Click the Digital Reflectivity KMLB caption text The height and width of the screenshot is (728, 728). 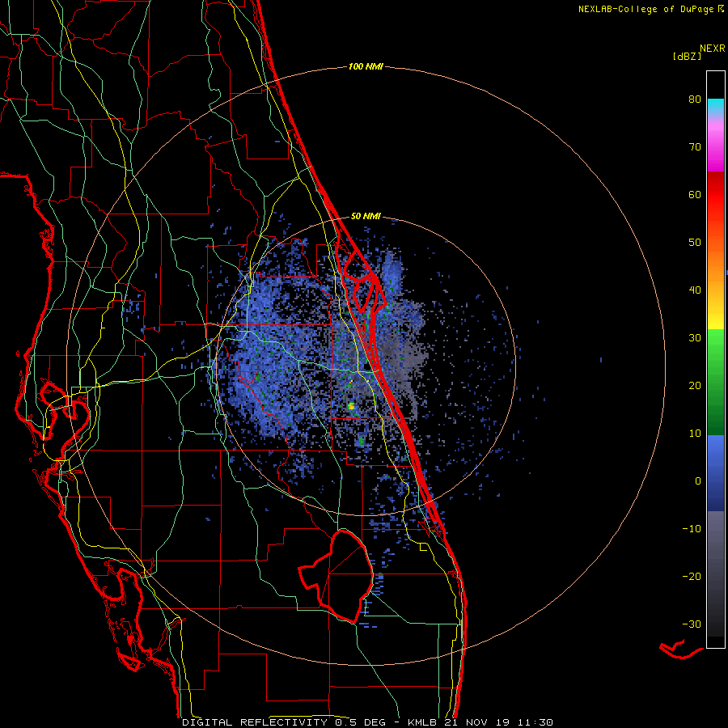(367, 722)
